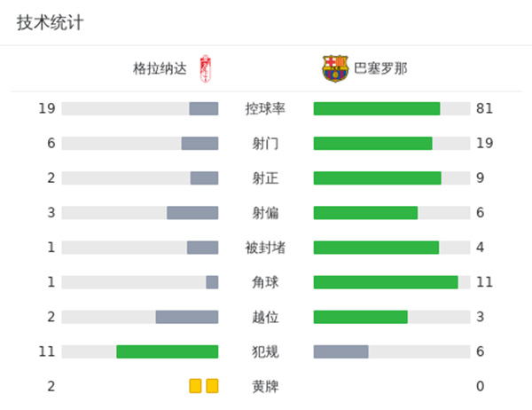Click the first yellow card icon
Screen dimensions: 532x410
pos(195,386)
